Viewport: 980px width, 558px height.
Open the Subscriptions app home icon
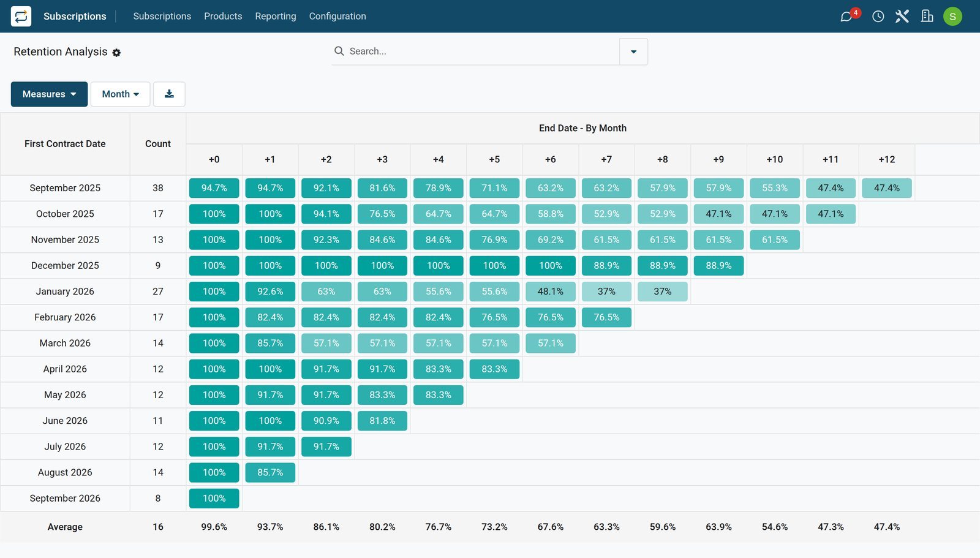click(21, 16)
